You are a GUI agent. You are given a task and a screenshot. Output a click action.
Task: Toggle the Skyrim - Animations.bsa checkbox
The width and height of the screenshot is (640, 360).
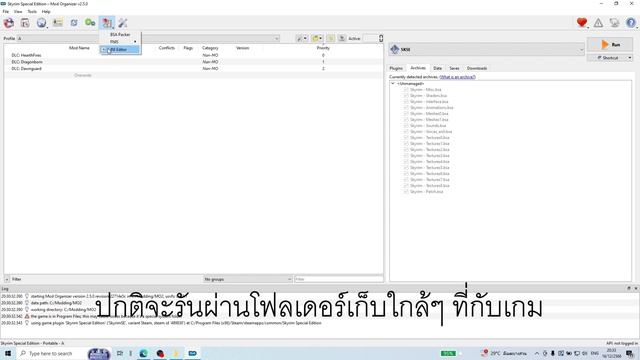pyautogui.click(x=406, y=108)
